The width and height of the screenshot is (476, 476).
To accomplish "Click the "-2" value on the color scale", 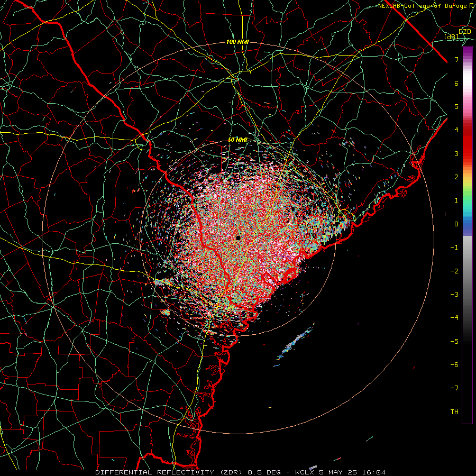I will coord(454,271).
